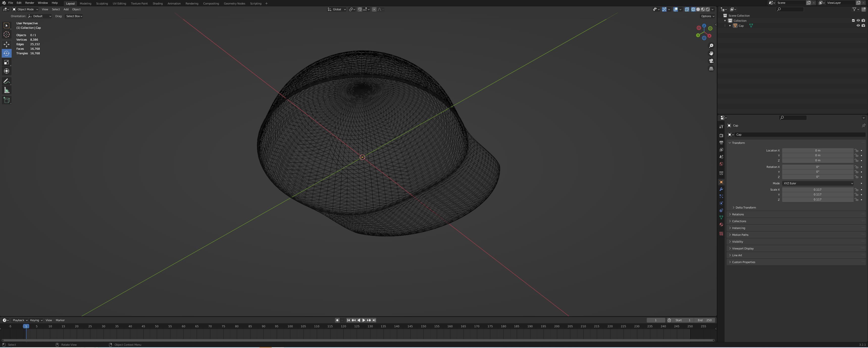
Task: Open the Object Mode dropdown
Action: tap(25, 9)
